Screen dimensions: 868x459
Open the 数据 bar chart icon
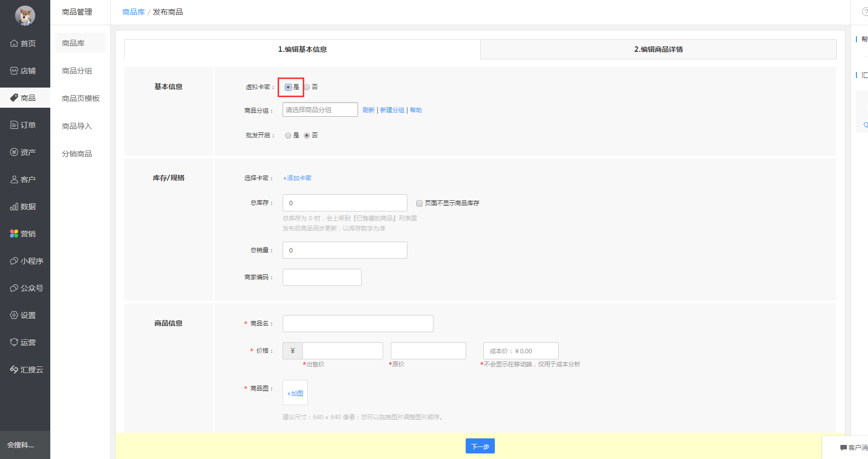coord(14,207)
